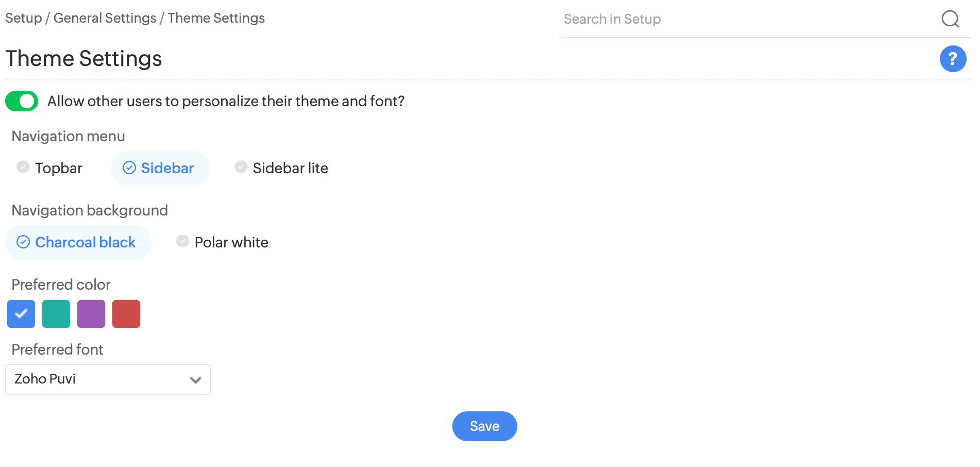Toggle off theme personalization switch
Image resolution: width=980 pixels, height=467 pixels.
point(22,101)
